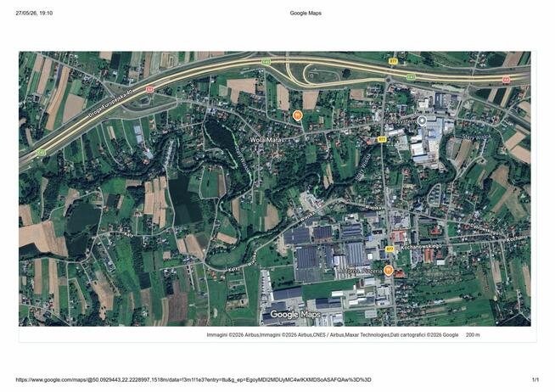Image resolution: width=555 pixels, height=392 pixels.
Task: Click the 200 m scale indicator
Action: click(473, 334)
